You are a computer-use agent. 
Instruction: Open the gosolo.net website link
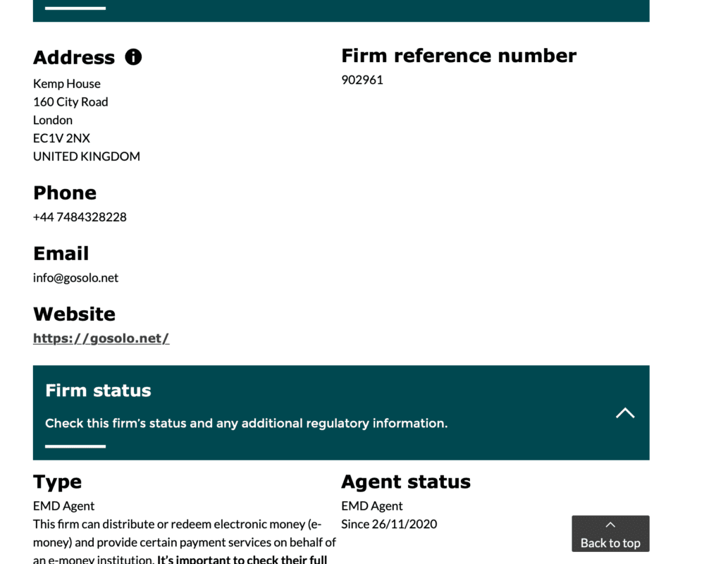(101, 338)
